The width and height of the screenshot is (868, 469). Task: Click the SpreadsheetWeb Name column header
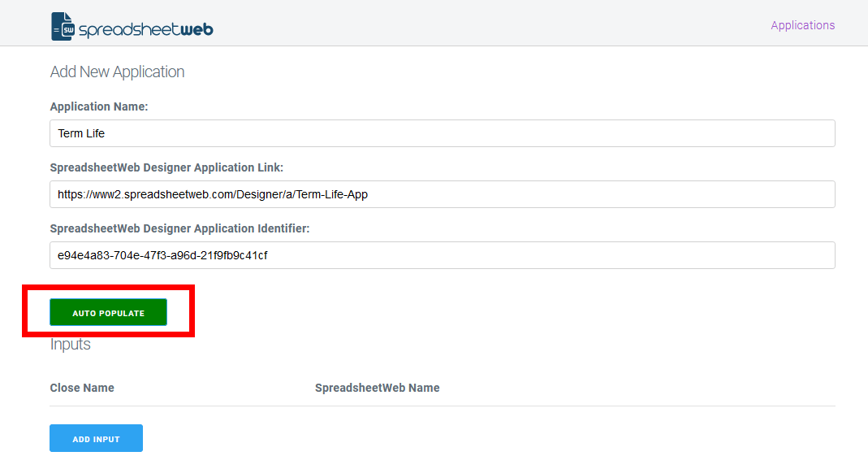click(377, 388)
